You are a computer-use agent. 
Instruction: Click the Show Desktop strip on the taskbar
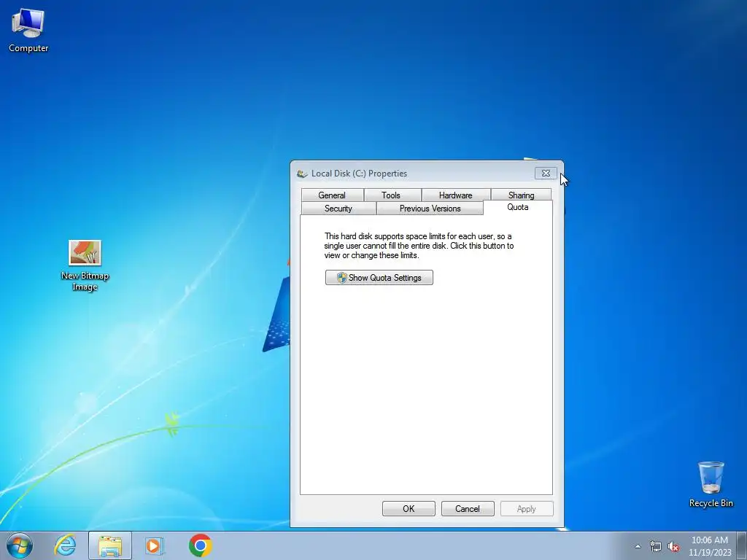click(x=743, y=545)
